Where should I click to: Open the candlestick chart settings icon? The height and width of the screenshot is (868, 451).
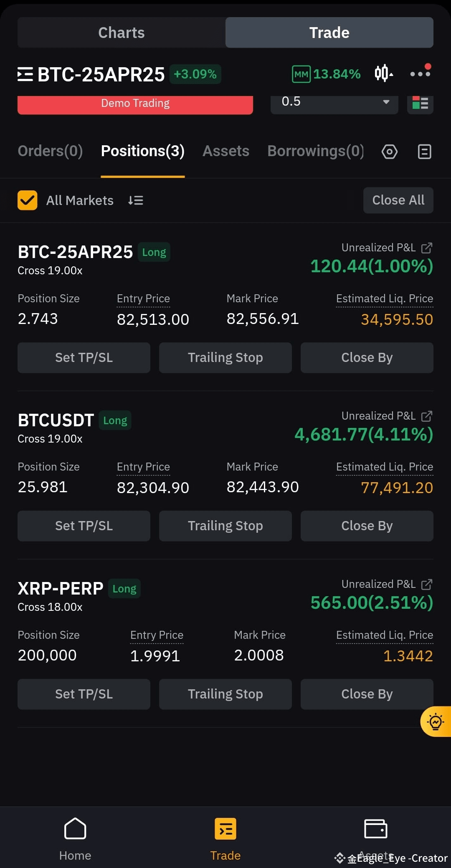click(x=383, y=73)
